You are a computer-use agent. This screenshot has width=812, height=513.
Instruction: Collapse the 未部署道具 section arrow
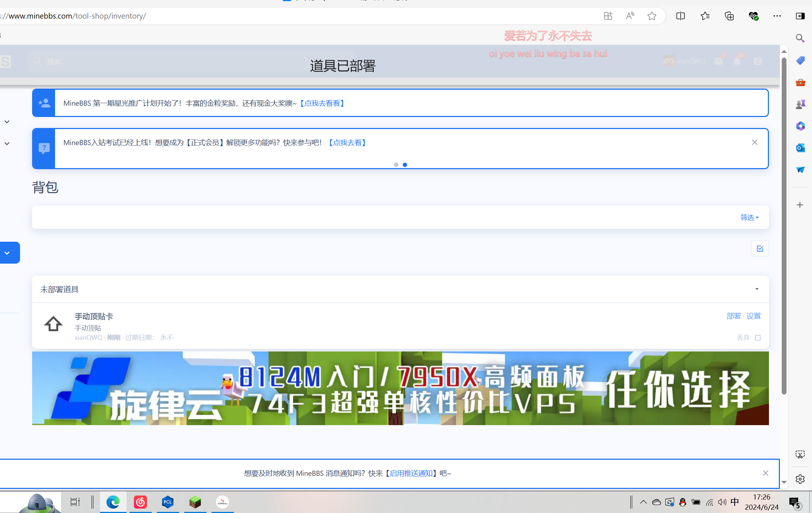click(x=757, y=289)
